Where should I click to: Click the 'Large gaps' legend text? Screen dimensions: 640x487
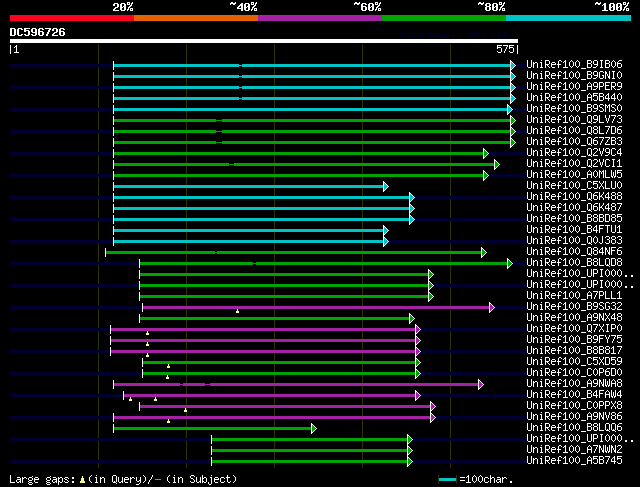[42, 479]
